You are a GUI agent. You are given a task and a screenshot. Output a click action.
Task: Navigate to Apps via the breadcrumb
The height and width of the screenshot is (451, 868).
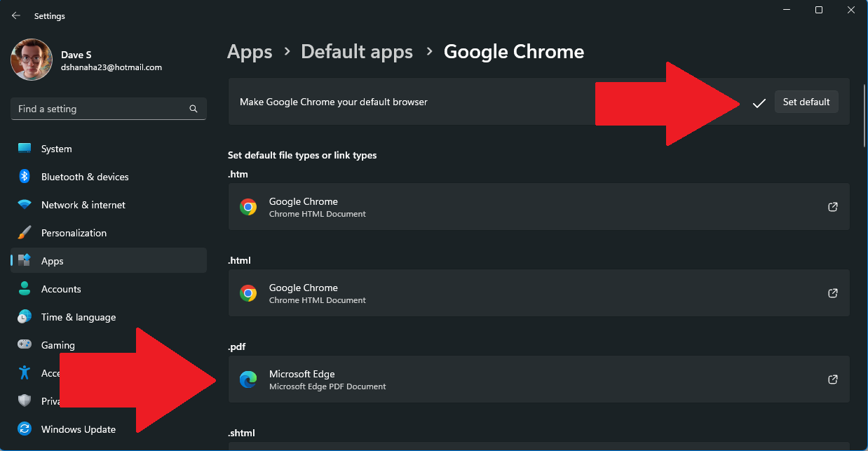250,51
